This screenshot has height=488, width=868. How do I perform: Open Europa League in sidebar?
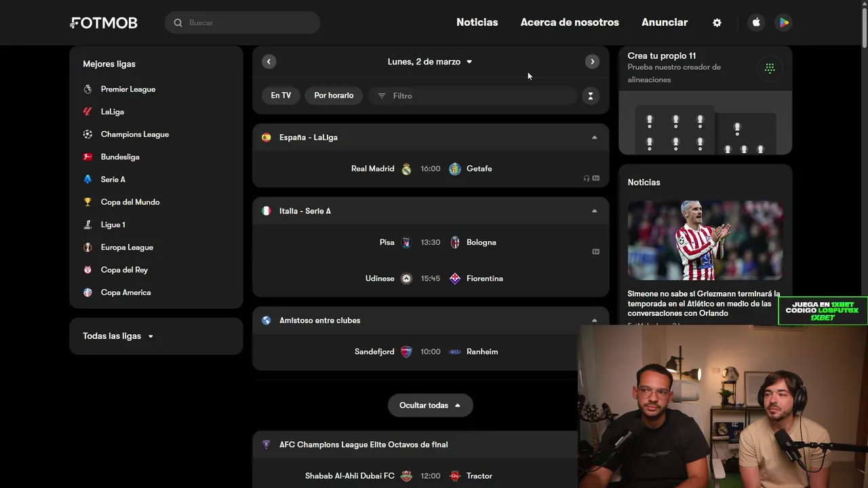[x=127, y=247]
